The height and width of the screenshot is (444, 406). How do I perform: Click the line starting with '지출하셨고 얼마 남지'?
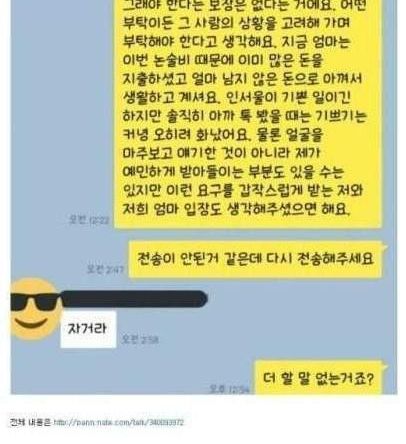click(x=242, y=79)
